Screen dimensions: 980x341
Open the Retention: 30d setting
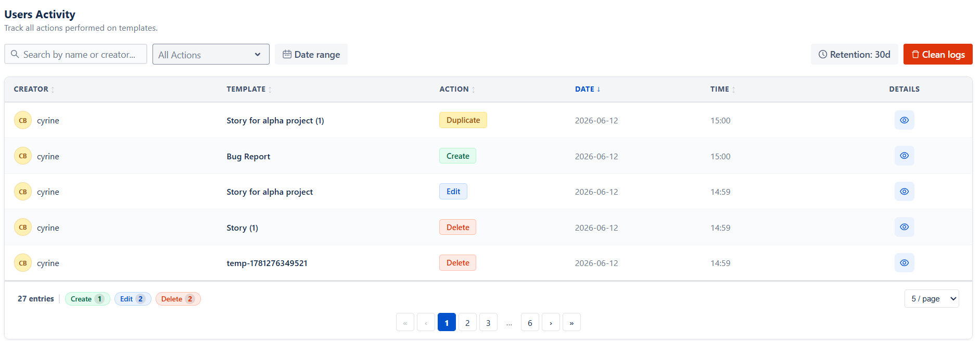click(854, 54)
